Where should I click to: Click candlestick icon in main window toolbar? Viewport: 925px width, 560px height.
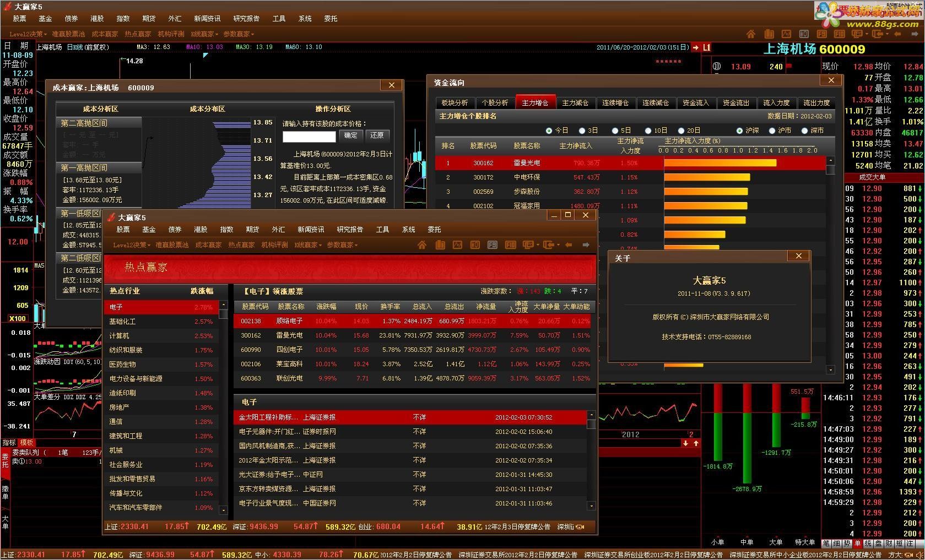[804, 34]
